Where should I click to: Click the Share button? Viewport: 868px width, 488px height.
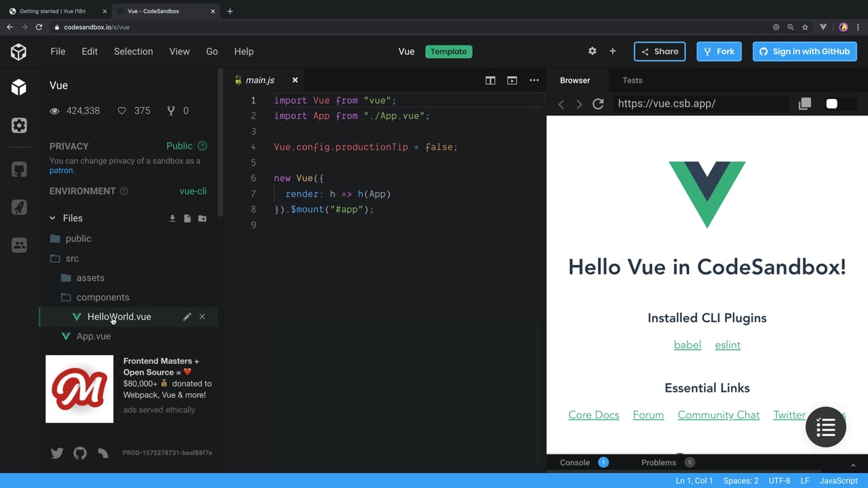point(660,52)
